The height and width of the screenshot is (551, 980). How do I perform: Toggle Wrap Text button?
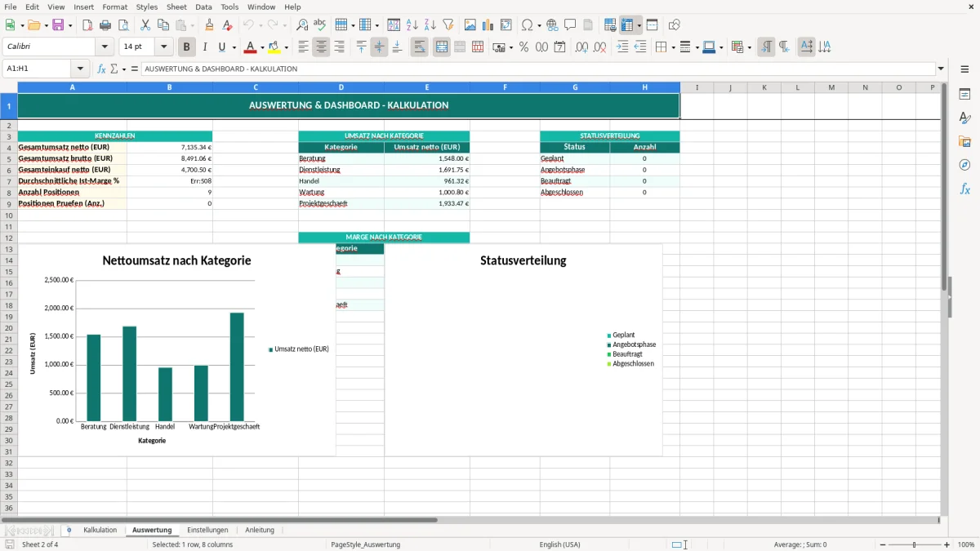click(x=420, y=47)
